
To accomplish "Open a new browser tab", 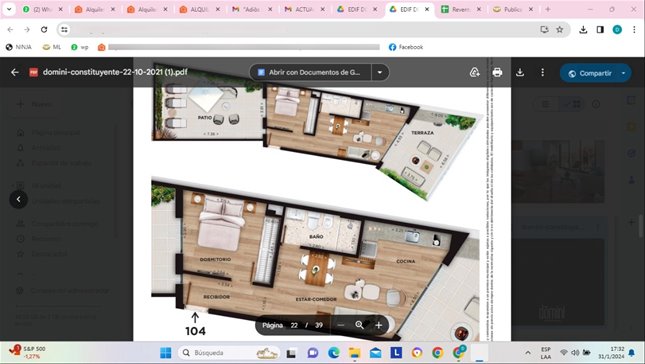I will click(548, 9).
